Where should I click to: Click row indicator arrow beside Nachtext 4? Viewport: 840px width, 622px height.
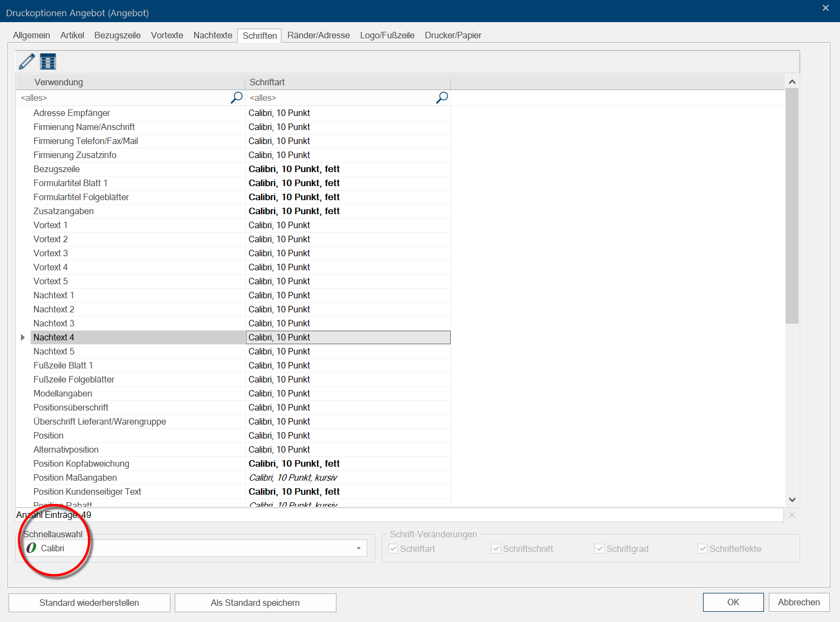click(23, 337)
